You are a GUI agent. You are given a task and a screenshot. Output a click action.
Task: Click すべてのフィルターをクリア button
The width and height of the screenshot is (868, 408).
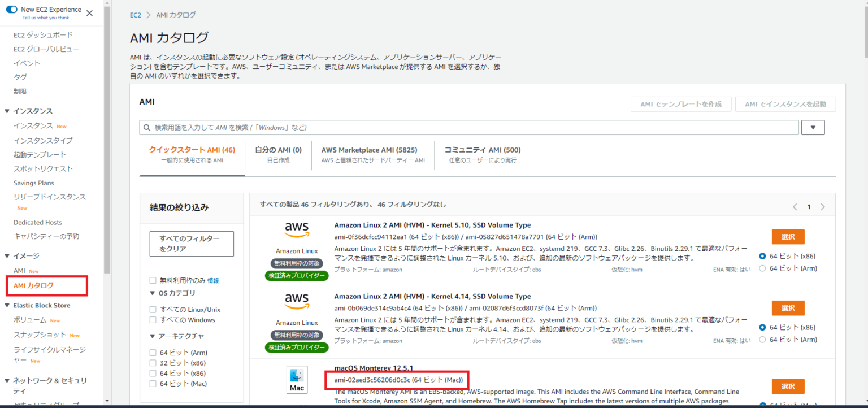pyautogui.click(x=192, y=243)
